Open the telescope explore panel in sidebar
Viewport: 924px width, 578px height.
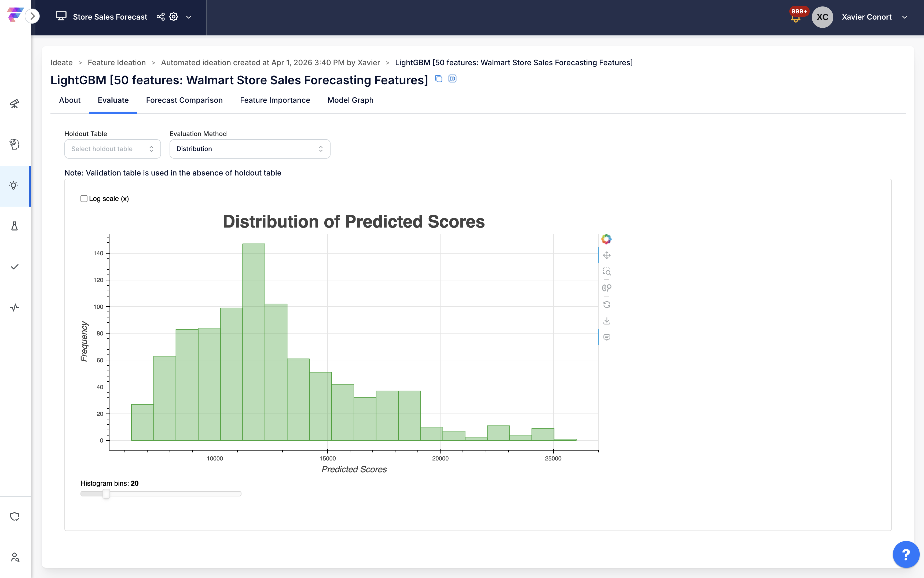coord(14,103)
